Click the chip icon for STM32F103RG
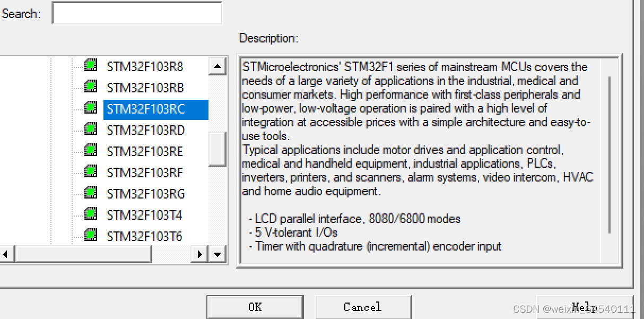The image size is (644, 319). pos(90,193)
